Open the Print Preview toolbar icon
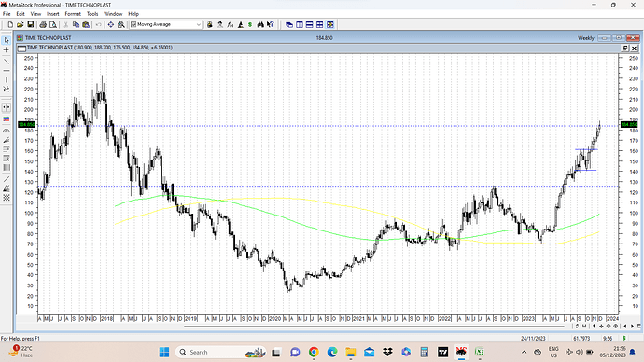The width and height of the screenshot is (644, 362). (x=53, y=25)
